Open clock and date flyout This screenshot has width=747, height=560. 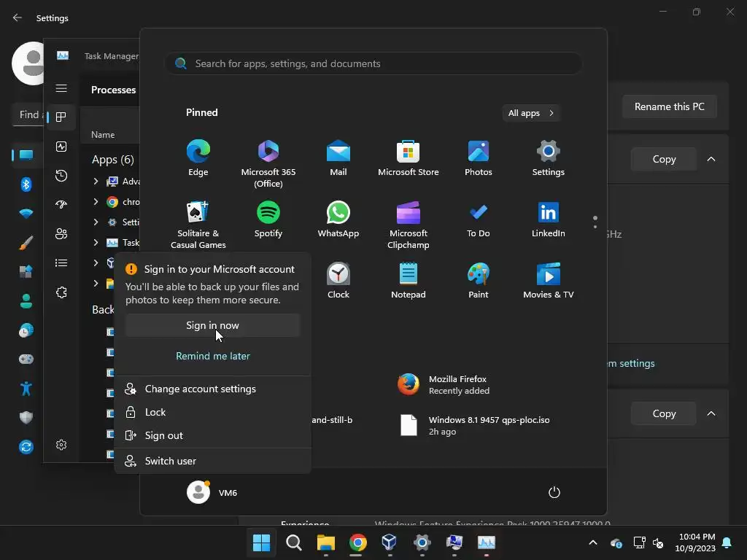click(x=695, y=542)
